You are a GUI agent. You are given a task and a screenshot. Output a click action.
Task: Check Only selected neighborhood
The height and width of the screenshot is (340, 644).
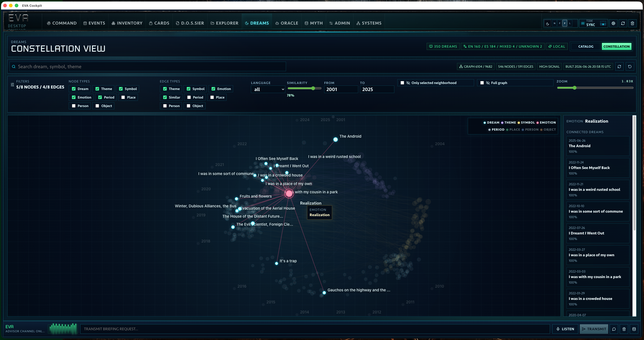[x=402, y=83]
